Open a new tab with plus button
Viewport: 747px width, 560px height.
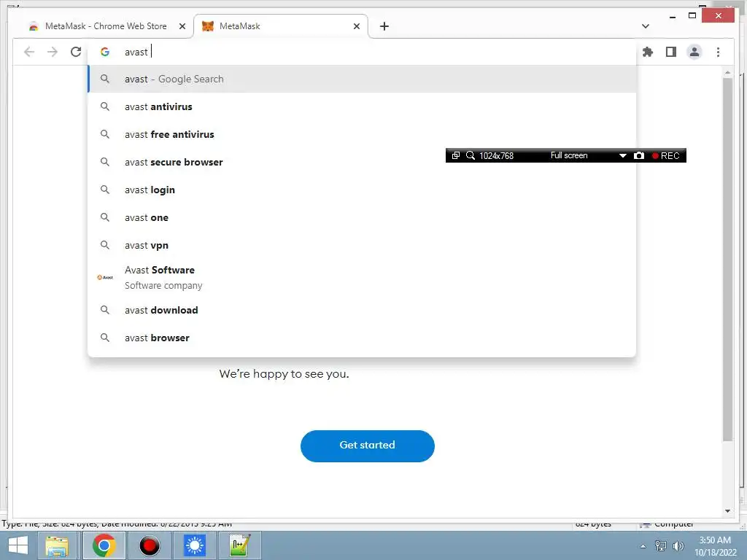click(x=384, y=26)
